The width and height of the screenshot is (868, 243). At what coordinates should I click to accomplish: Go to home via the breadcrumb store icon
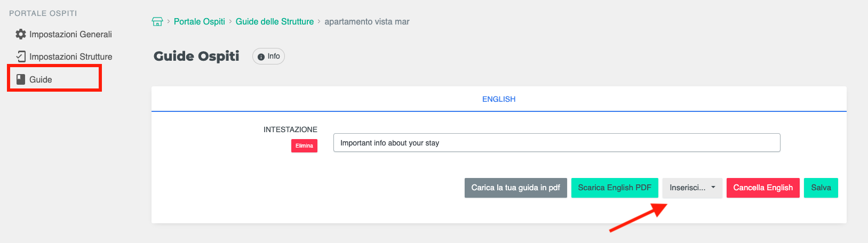tap(157, 22)
